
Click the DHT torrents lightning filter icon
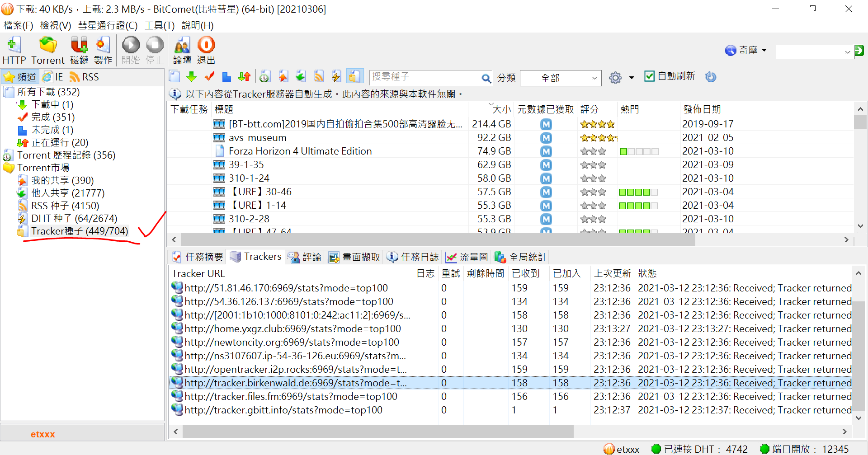336,77
